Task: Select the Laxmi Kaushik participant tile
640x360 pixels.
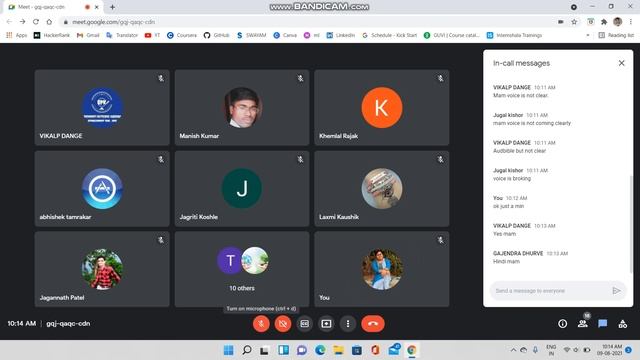Action: pyautogui.click(x=382, y=189)
